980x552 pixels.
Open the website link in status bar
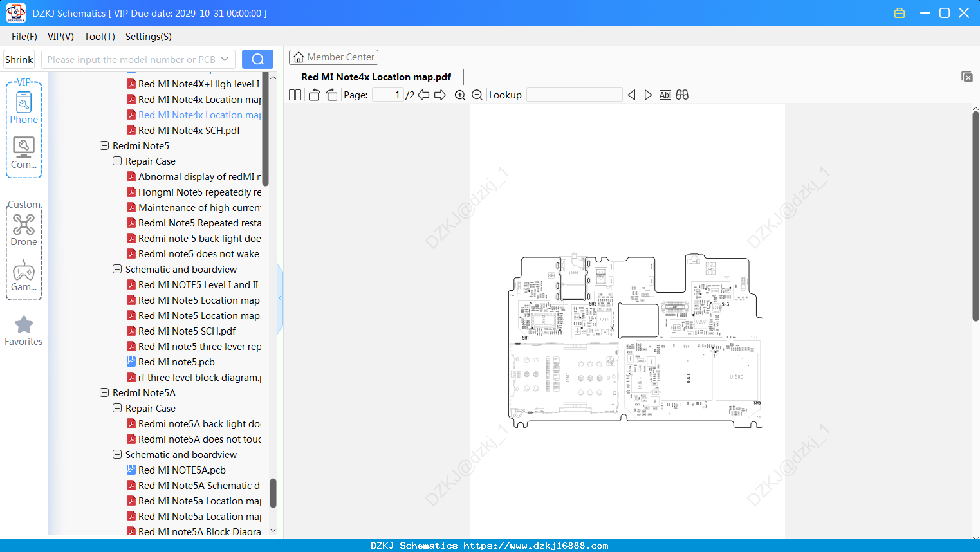pos(535,546)
